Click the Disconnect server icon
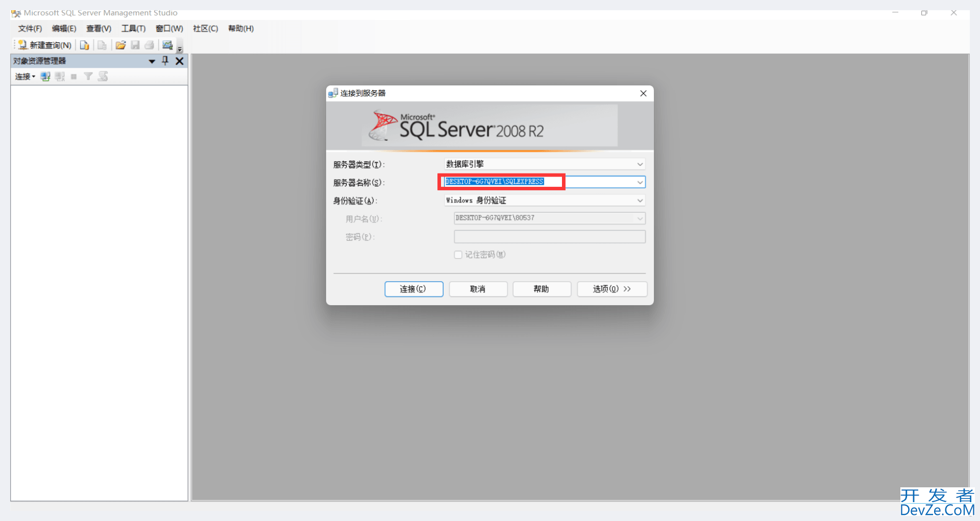Image resolution: width=980 pixels, height=521 pixels. click(60, 77)
